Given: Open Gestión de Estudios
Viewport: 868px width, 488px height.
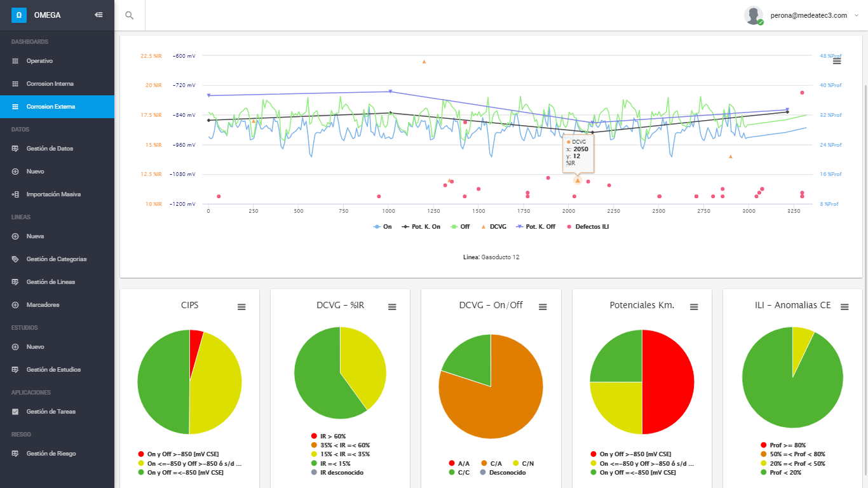Looking at the screenshot, I should (57, 370).
